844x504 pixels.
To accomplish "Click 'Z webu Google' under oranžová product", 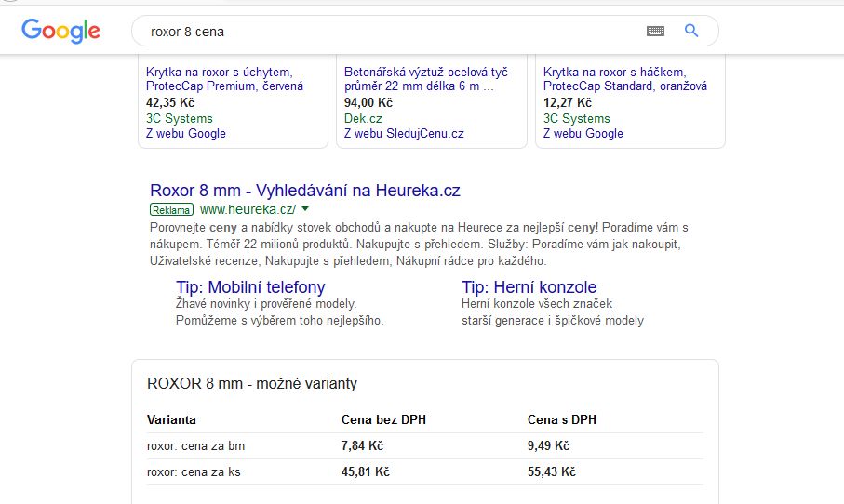I will 583,133.
